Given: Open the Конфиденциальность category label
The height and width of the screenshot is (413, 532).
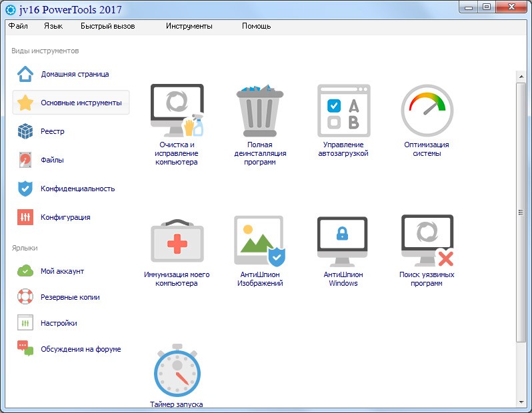Looking at the screenshot, I should [x=78, y=189].
